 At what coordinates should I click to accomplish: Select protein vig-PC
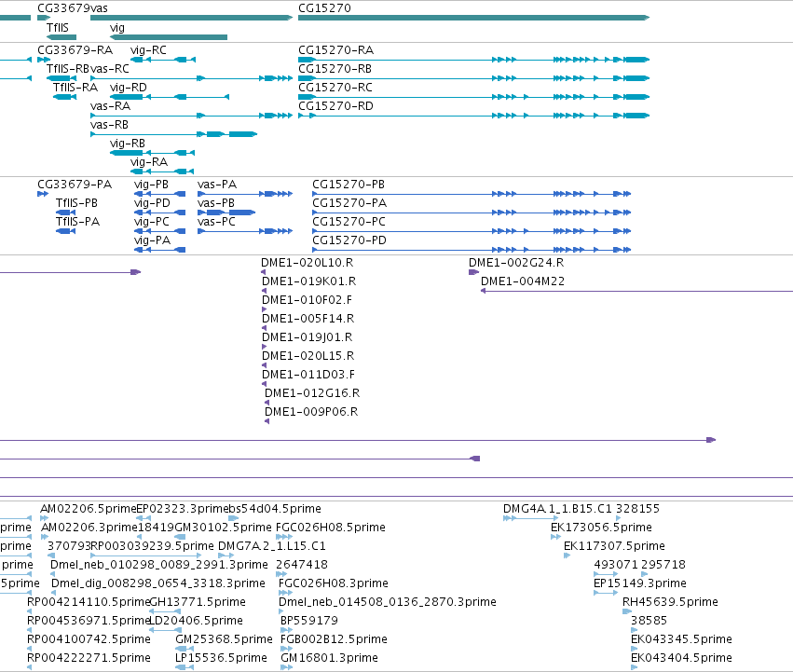tap(151, 222)
